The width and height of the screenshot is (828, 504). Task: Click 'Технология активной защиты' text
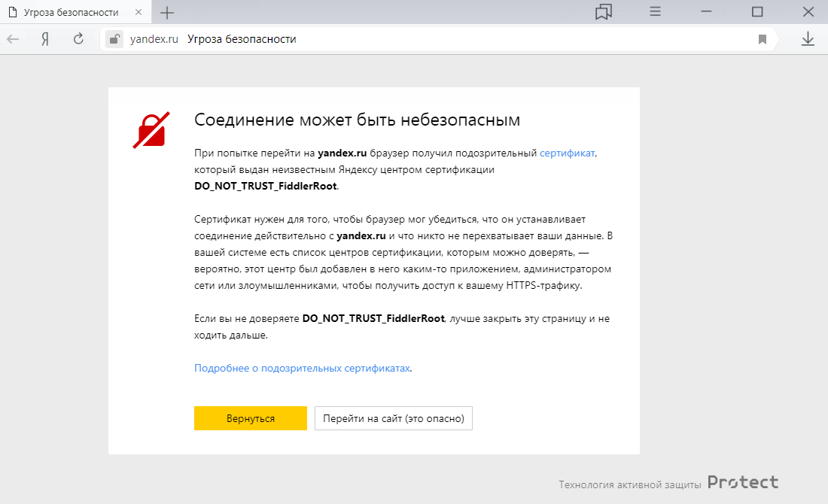click(630, 484)
